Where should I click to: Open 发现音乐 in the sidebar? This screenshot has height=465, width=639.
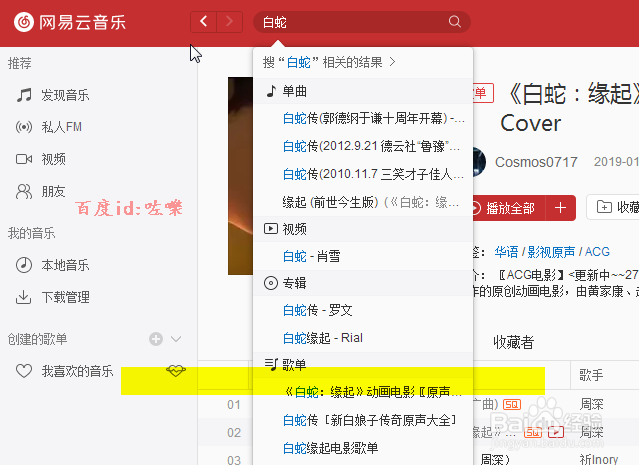[x=65, y=95]
